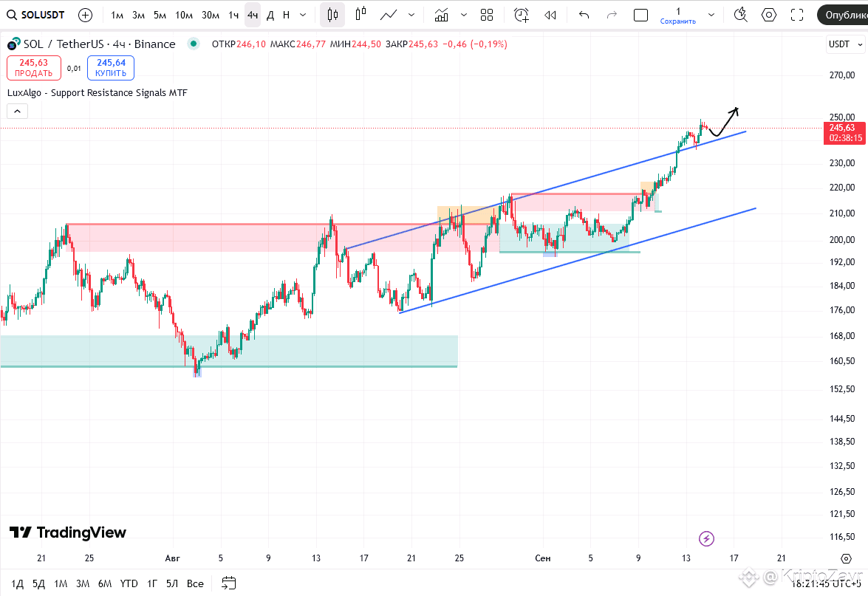868x596 pixels.
Task: Select the candlestick chart type
Action: [x=332, y=15]
